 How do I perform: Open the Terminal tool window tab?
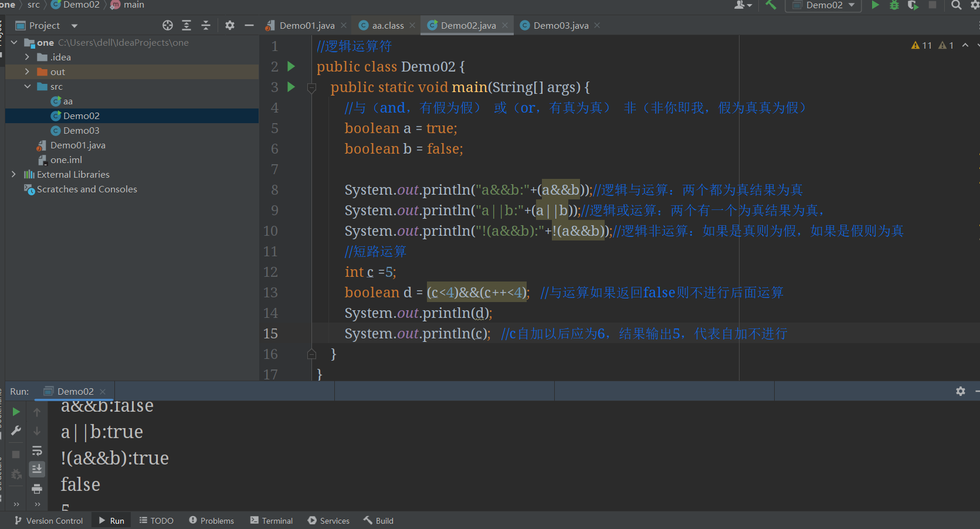tap(271, 521)
